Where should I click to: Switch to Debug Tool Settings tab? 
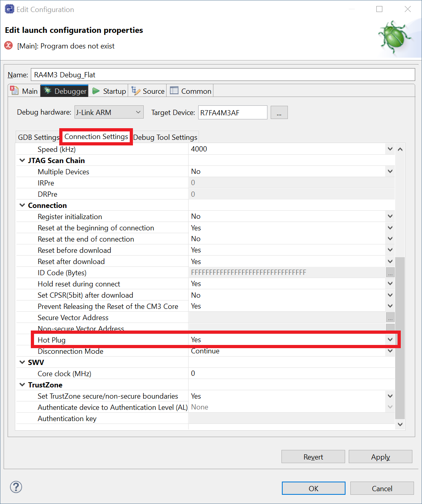click(165, 137)
